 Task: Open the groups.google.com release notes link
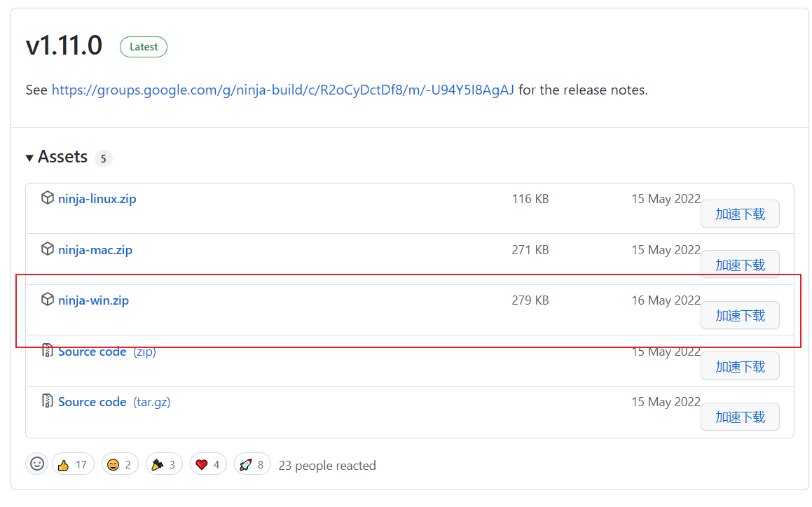click(x=283, y=90)
